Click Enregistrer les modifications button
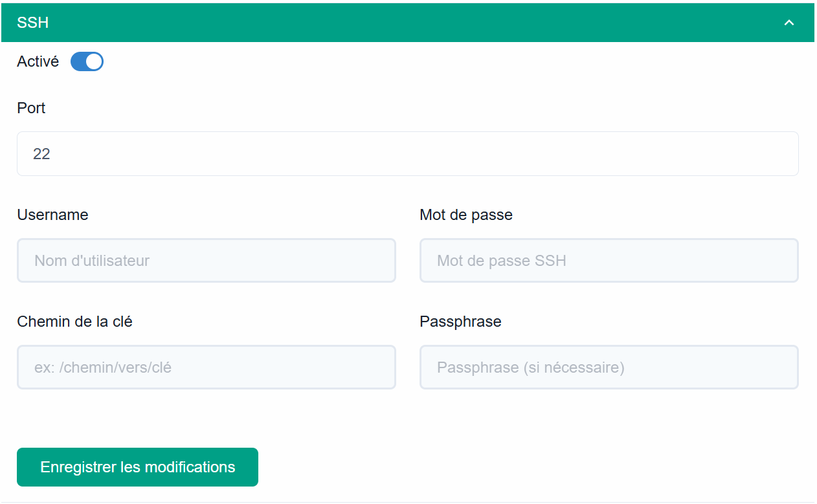Viewport: 817px width, 504px height. click(137, 467)
